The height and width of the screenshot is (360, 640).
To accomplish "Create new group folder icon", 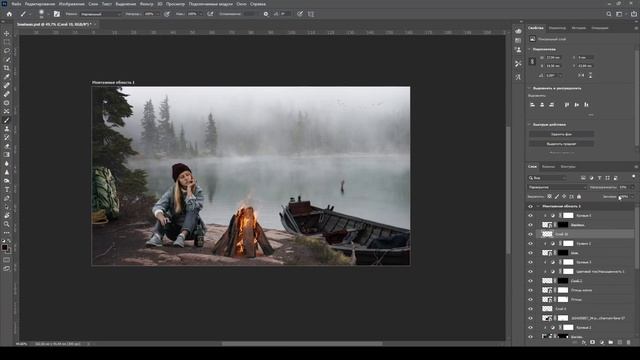I will [611, 342].
